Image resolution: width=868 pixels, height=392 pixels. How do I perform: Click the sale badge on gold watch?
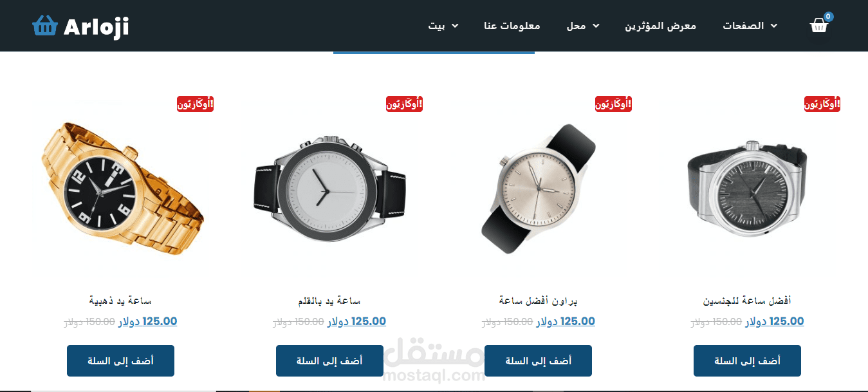coord(195,104)
